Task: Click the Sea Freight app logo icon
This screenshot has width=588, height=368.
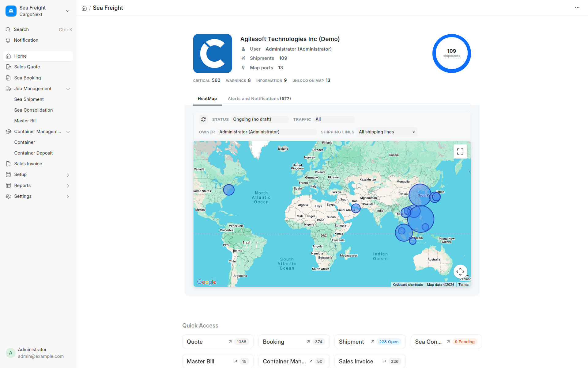Action: pos(11,11)
